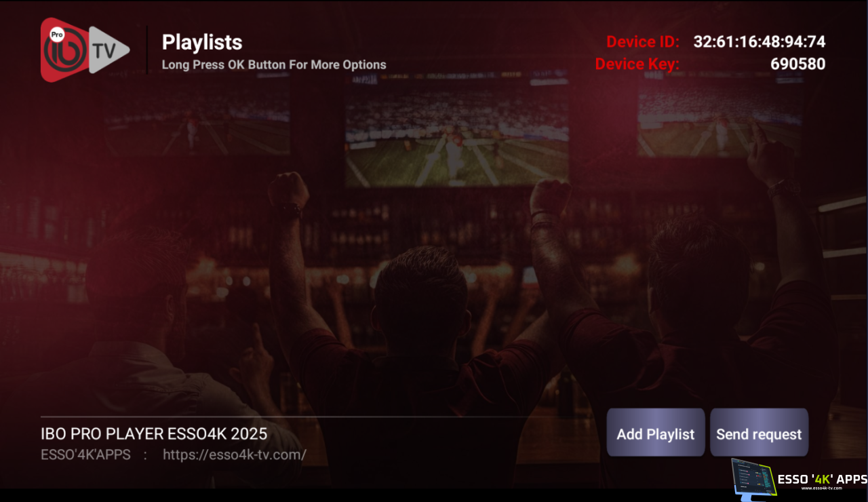Click the red Device ID label
Image resolution: width=868 pixels, height=502 pixels.
pyautogui.click(x=643, y=42)
